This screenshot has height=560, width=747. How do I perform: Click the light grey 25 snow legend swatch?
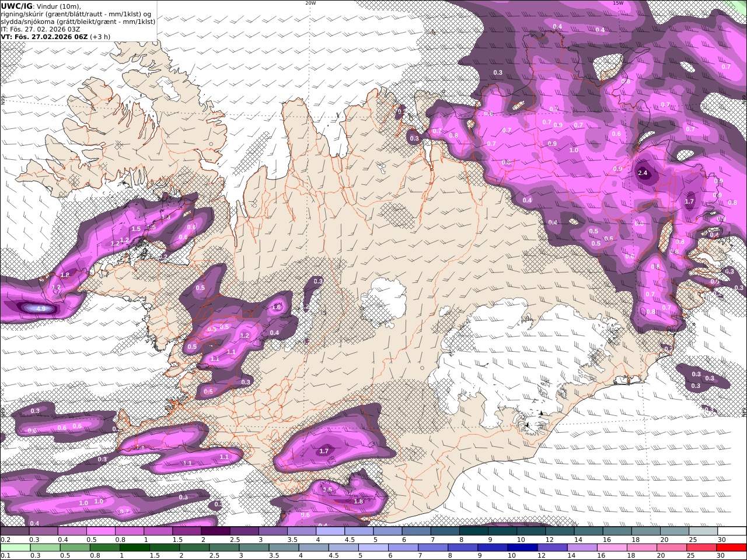tap(703, 531)
